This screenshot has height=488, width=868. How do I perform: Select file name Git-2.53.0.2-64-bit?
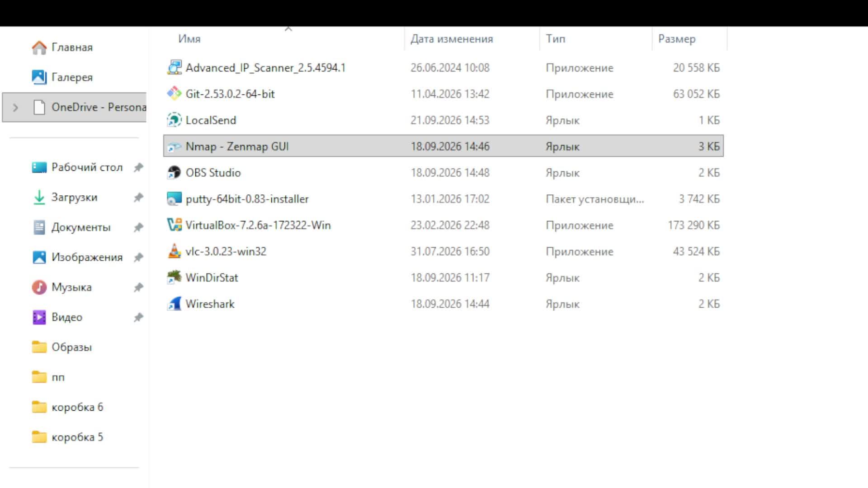pyautogui.click(x=230, y=94)
